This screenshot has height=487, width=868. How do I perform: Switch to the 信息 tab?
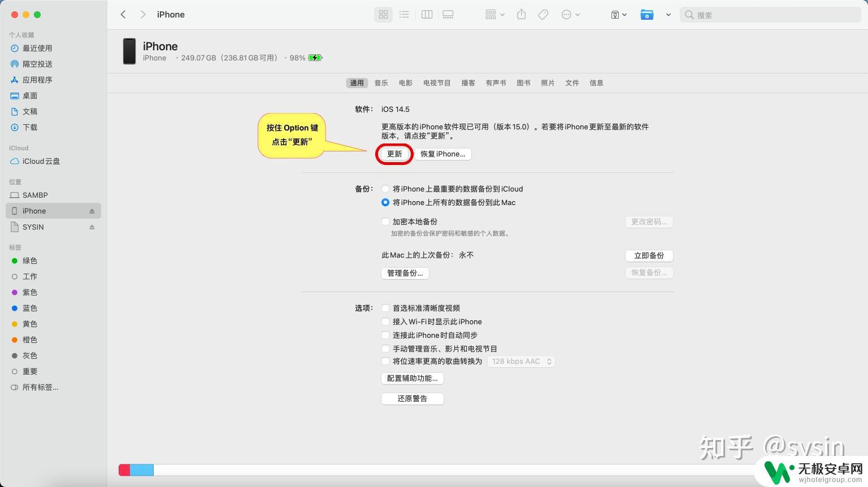[596, 83]
